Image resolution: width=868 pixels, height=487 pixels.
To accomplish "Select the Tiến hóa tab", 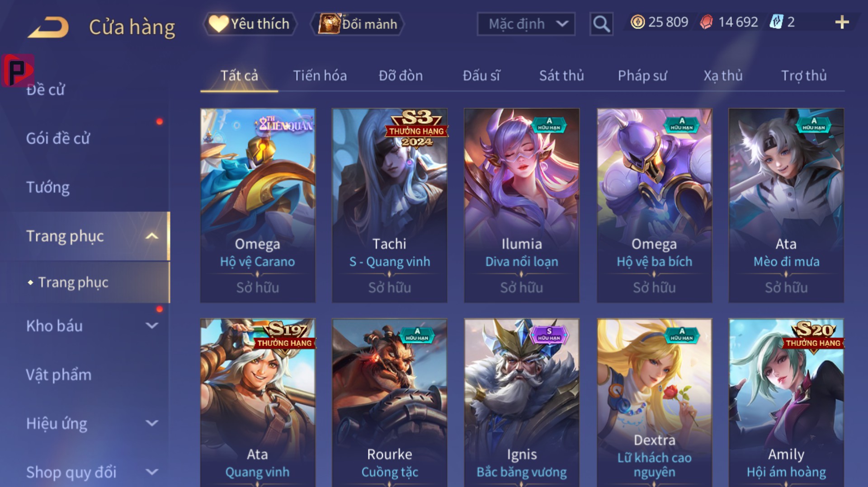I will [320, 75].
